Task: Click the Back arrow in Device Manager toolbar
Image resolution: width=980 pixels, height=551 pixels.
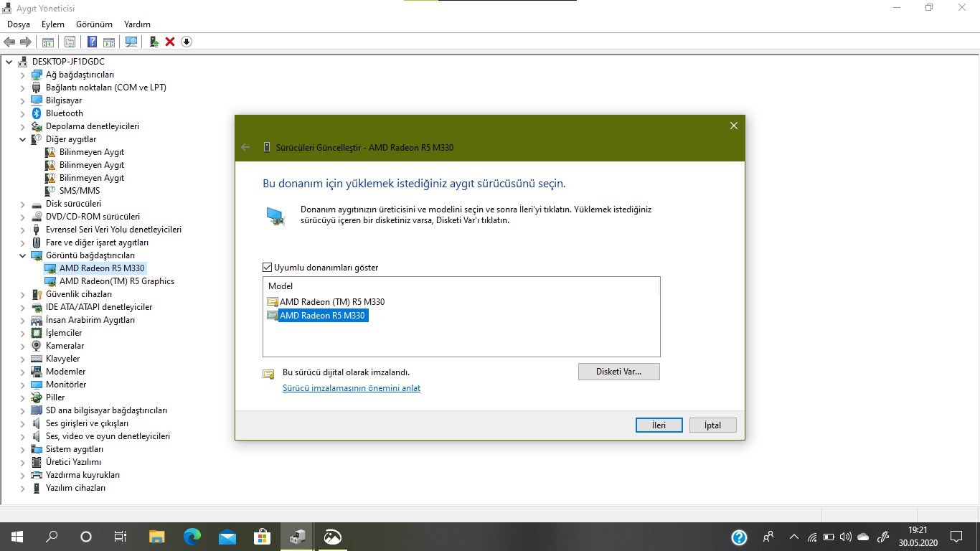Action: point(9,42)
